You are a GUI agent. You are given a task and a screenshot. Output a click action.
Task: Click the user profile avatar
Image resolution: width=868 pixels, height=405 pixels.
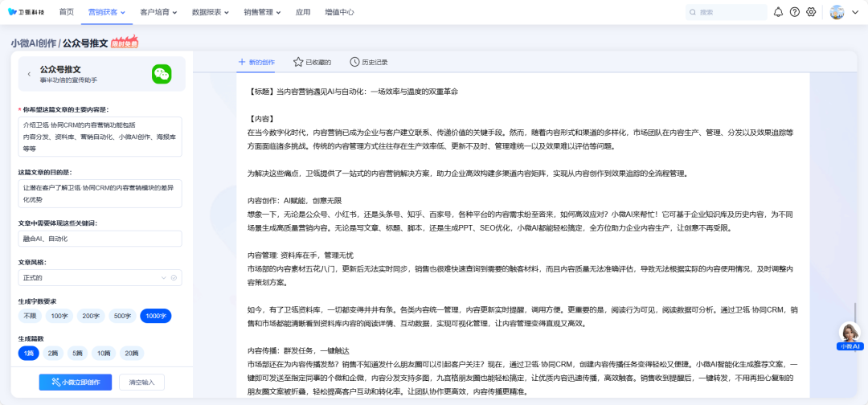click(837, 12)
